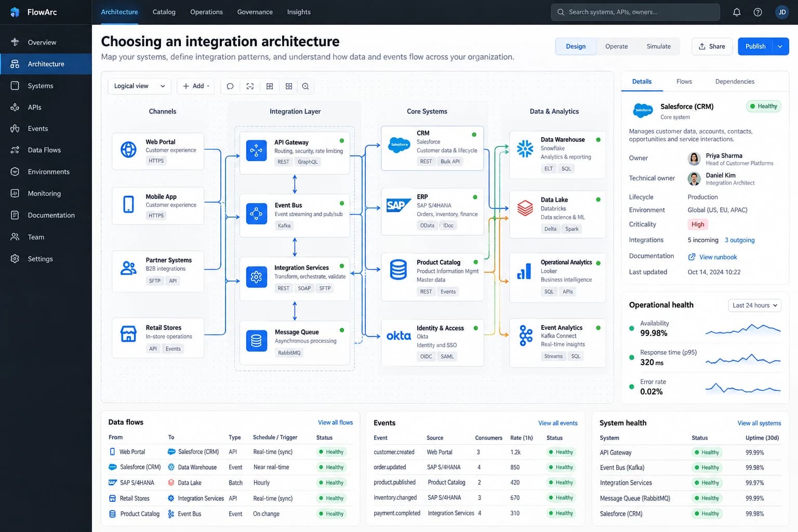This screenshot has width=798, height=532.
Task: Click the fit-to-screen frame icon
Action: click(x=250, y=86)
